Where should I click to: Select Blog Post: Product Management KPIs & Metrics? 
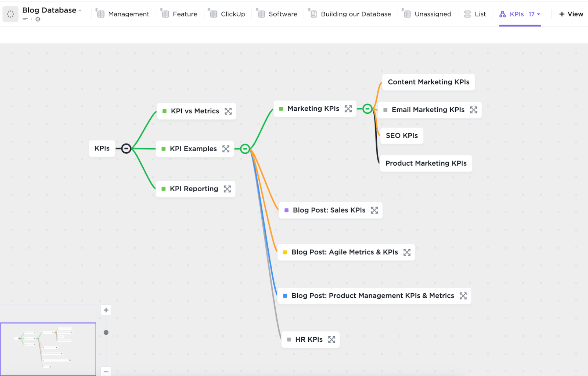point(374,296)
